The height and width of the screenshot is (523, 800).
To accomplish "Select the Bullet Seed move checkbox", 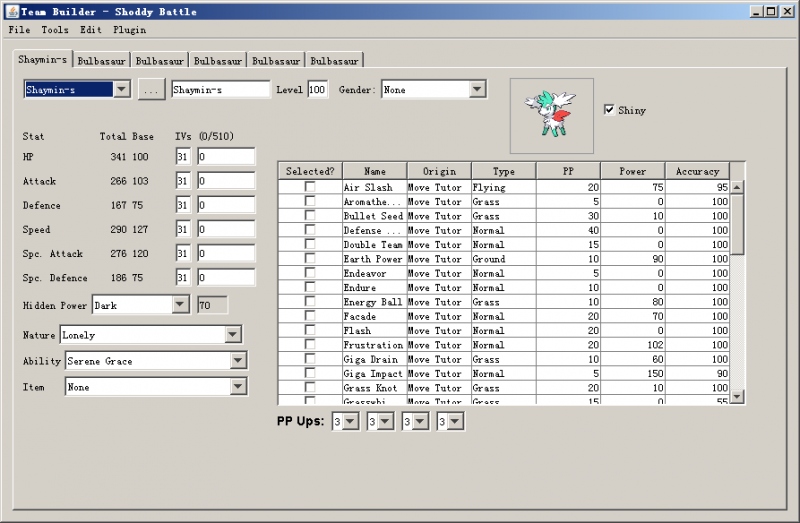I will click(x=310, y=215).
